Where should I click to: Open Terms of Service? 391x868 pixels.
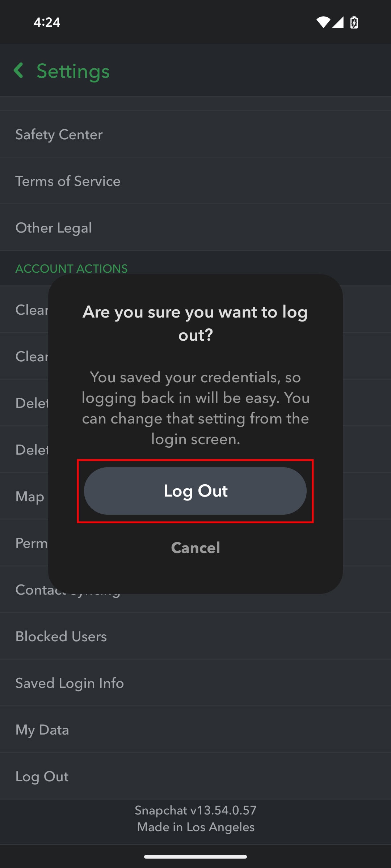point(68,181)
